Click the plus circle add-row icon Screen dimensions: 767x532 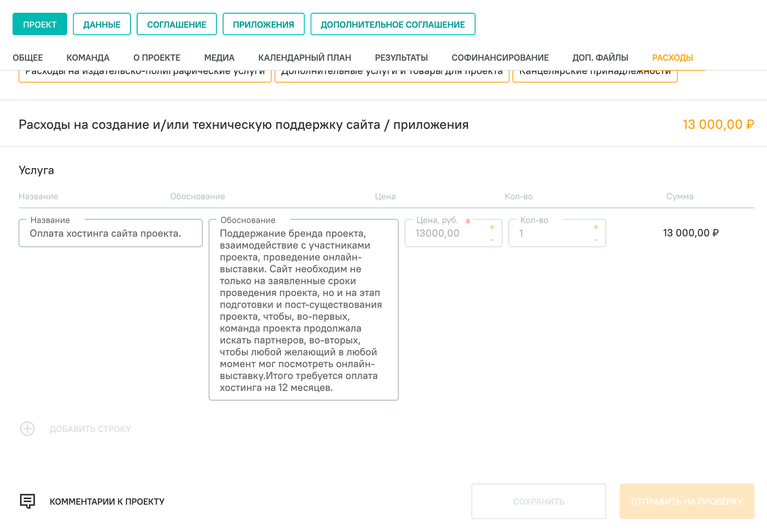coord(28,429)
